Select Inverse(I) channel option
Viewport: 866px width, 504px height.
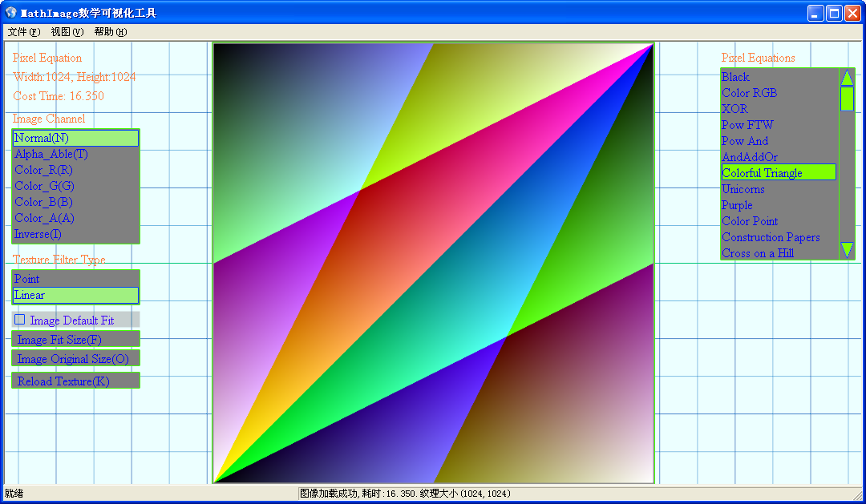[x=75, y=234]
